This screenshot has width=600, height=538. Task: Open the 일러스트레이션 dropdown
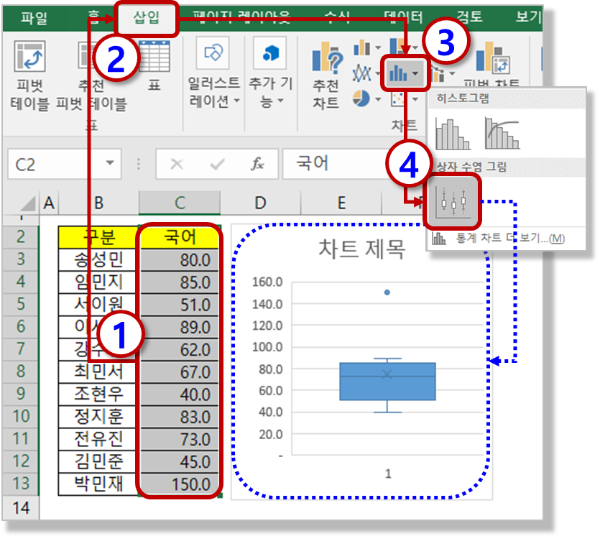pos(214,73)
